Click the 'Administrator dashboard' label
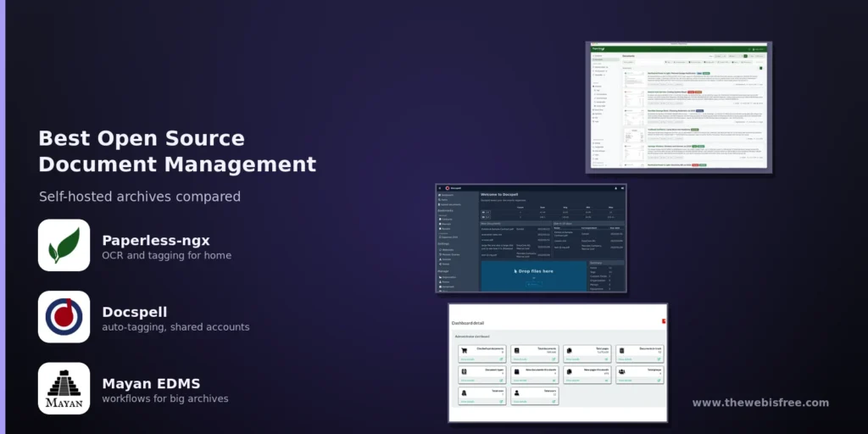868x434 pixels. click(x=472, y=337)
